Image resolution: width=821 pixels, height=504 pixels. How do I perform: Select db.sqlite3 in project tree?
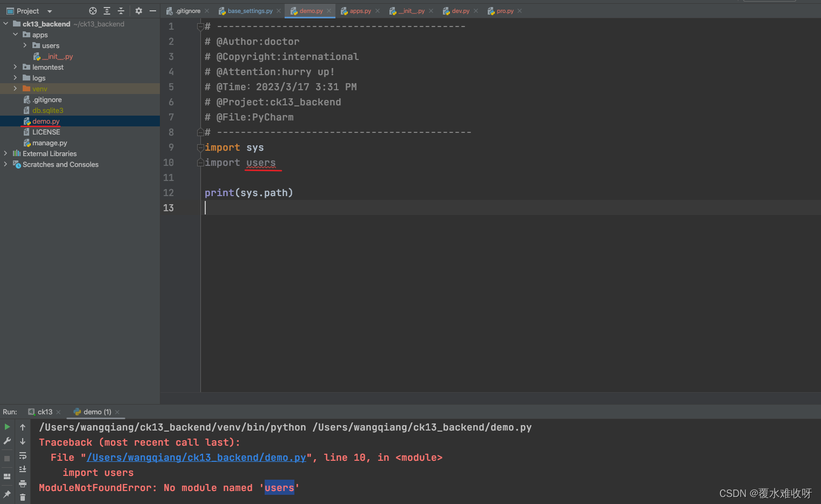48,110
